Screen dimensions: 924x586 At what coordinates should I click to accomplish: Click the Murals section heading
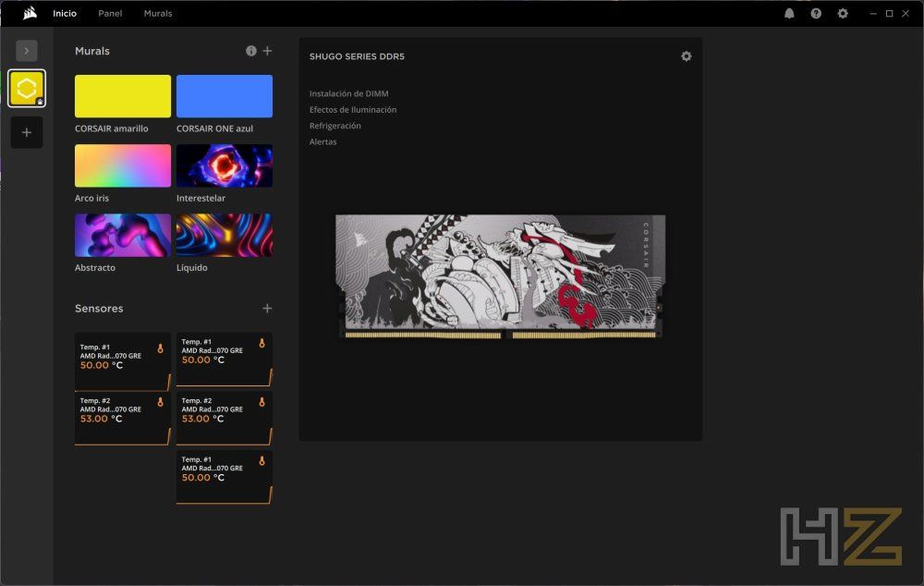(x=91, y=51)
